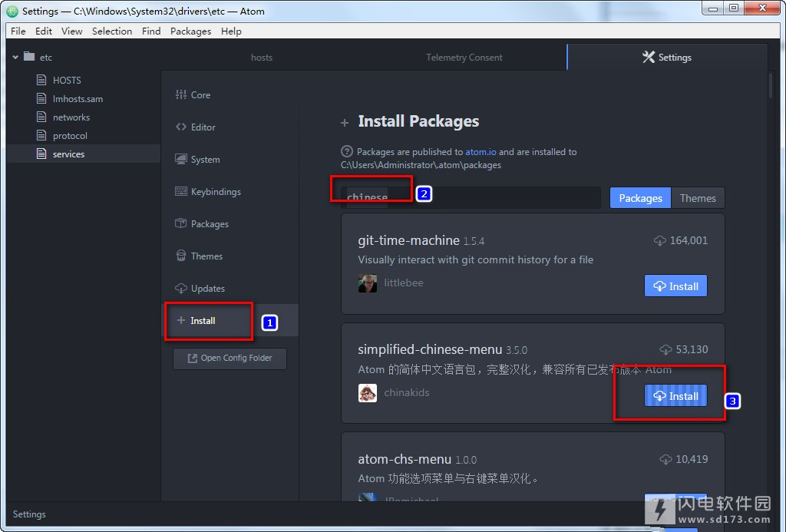
Task: Focus the package search field
Action: (x=471, y=197)
